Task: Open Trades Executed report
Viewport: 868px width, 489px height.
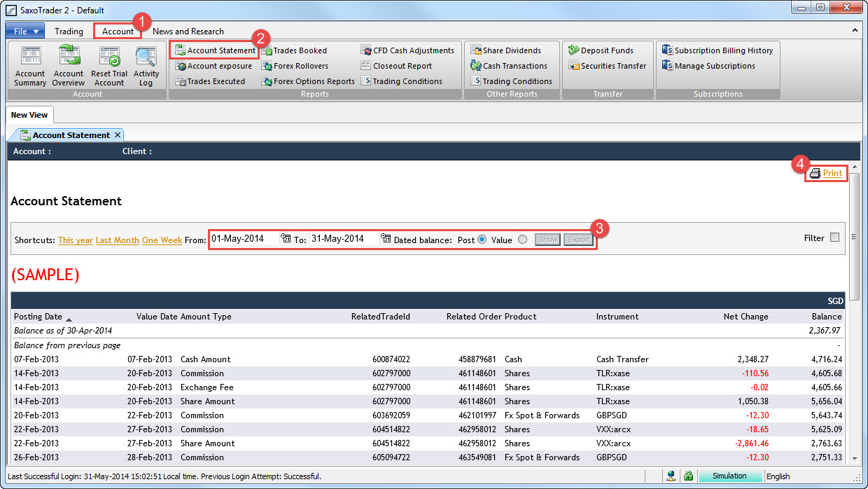Action: [210, 81]
